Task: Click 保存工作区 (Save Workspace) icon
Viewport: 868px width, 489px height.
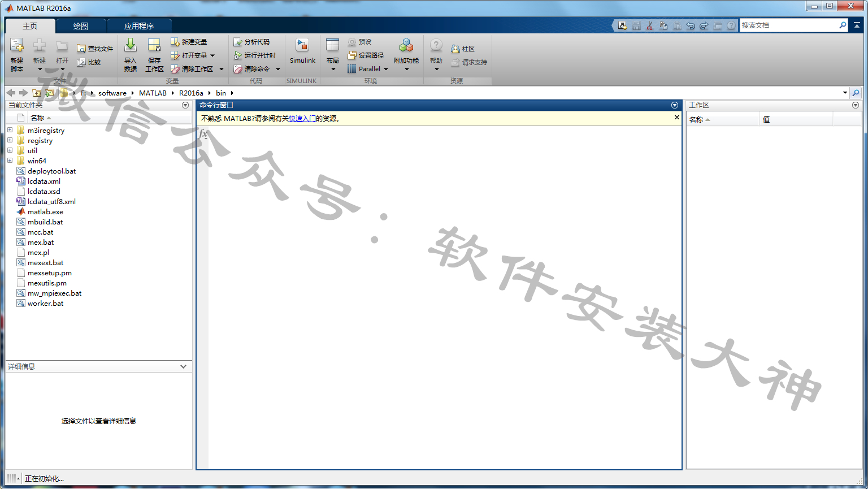Action: [154, 46]
